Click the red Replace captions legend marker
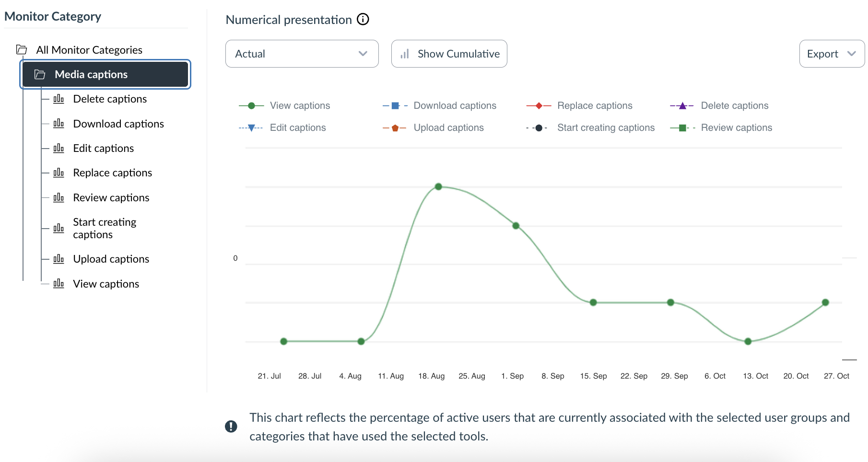The height and width of the screenshot is (462, 868). pyautogui.click(x=539, y=105)
